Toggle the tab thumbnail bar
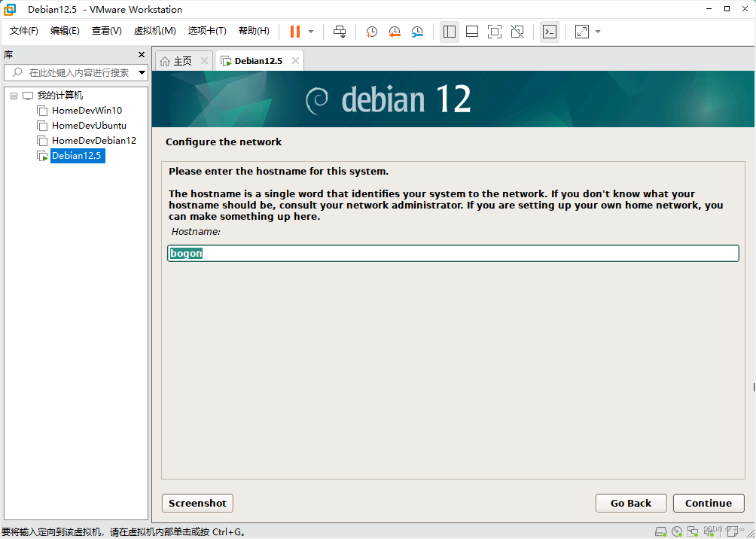The height and width of the screenshot is (539, 756). [x=471, y=32]
